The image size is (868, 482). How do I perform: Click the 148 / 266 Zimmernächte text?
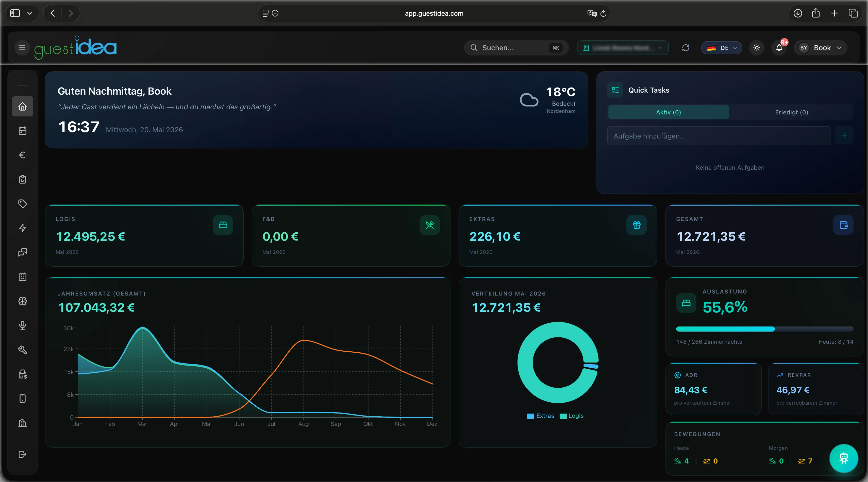[709, 342]
